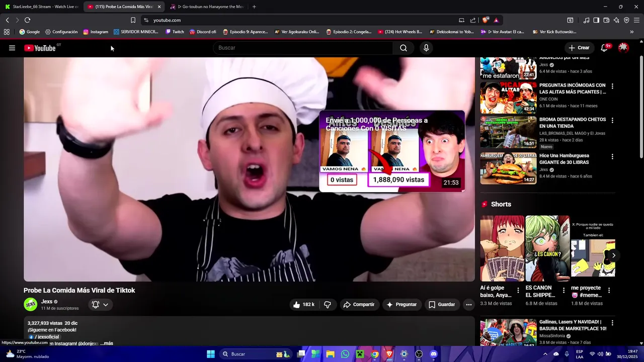This screenshot has height=362, width=644.
Task: Show hidden system tray icons chevron
Action: click(545, 354)
